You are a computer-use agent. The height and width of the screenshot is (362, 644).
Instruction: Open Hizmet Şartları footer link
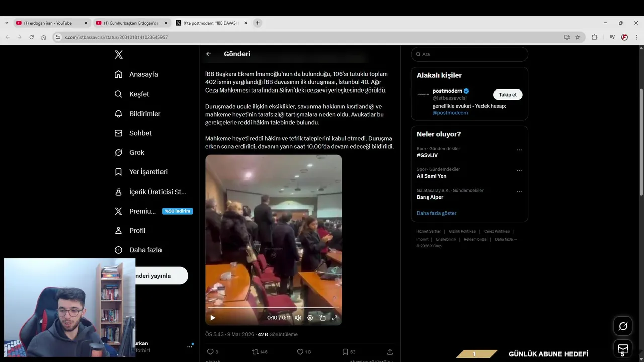tap(429, 231)
